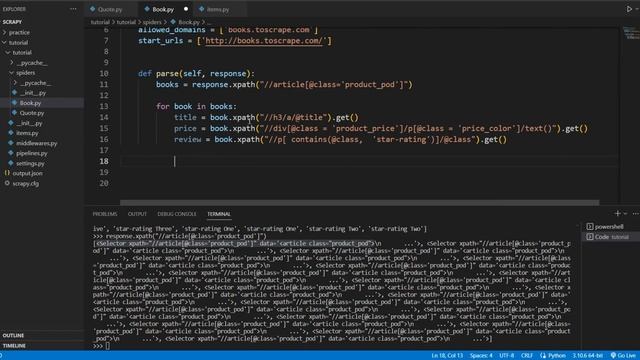
Task: Click the word parse on line 10
Action: pos(167,74)
